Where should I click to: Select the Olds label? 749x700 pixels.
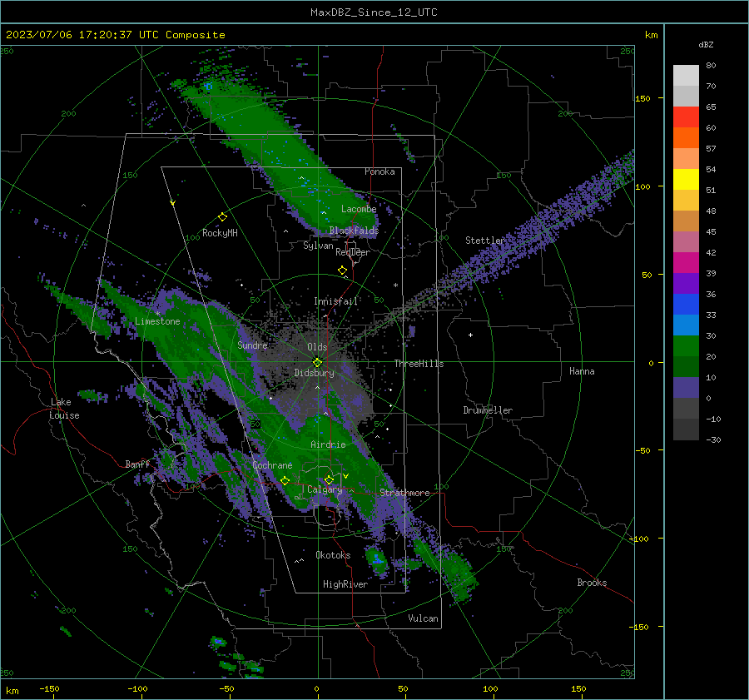[317, 347]
